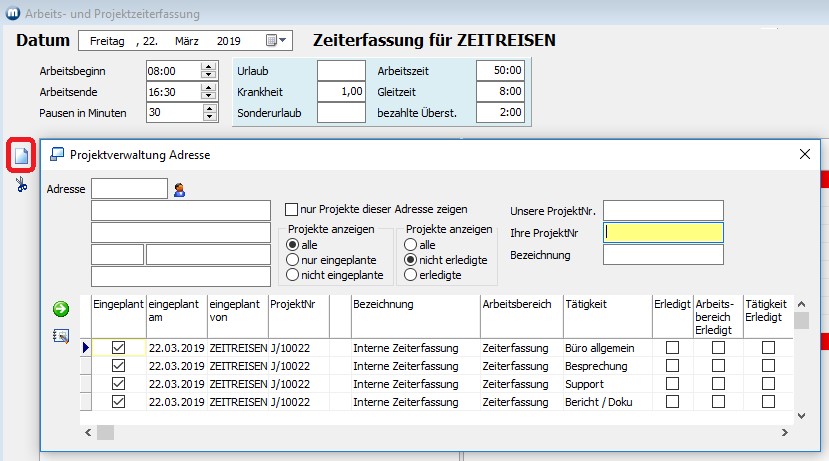This screenshot has width=829, height=461.
Task: Click the address lookup person icon
Action: [180, 189]
